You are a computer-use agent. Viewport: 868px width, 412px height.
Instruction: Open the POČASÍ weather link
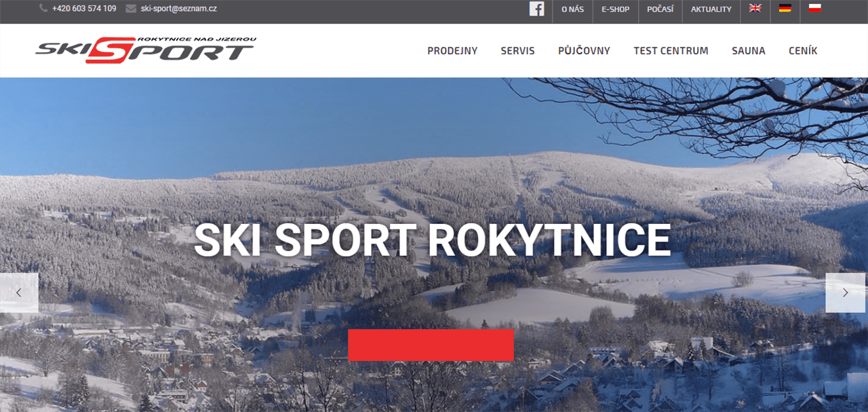(660, 10)
